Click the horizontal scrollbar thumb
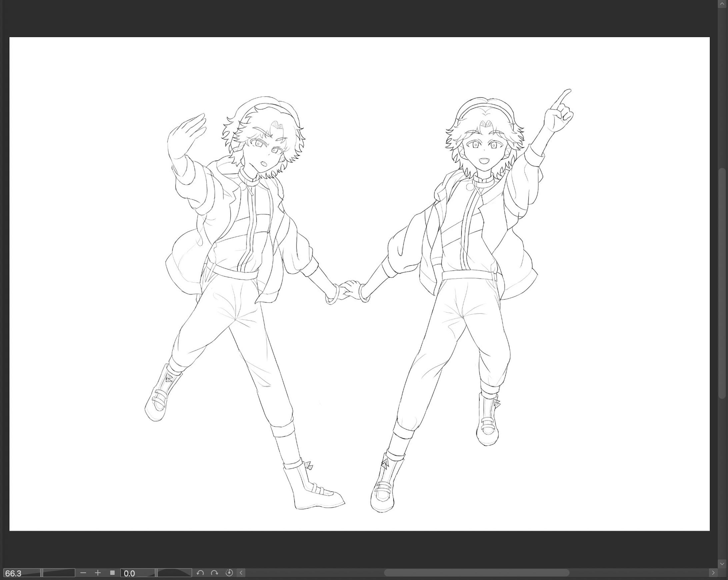This screenshot has height=580, width=728. click(x=476, y=573)
